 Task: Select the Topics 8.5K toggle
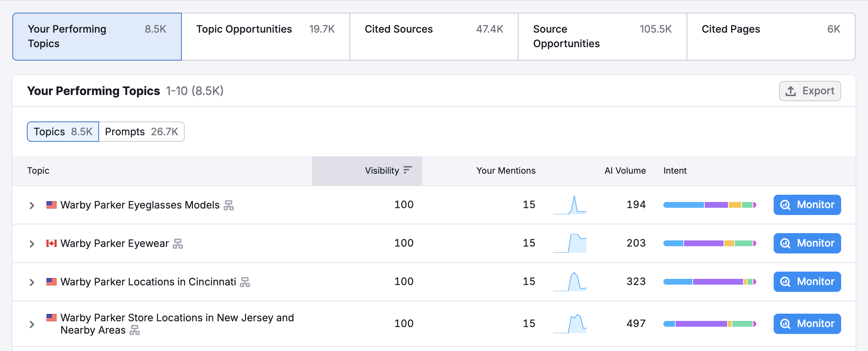coord(62,132)
